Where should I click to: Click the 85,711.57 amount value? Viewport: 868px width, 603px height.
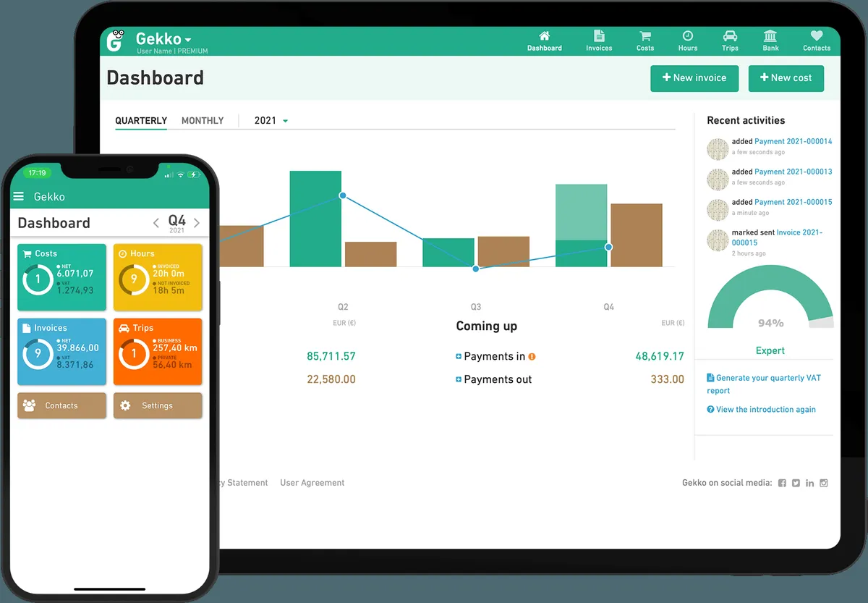tap(331, 356)
